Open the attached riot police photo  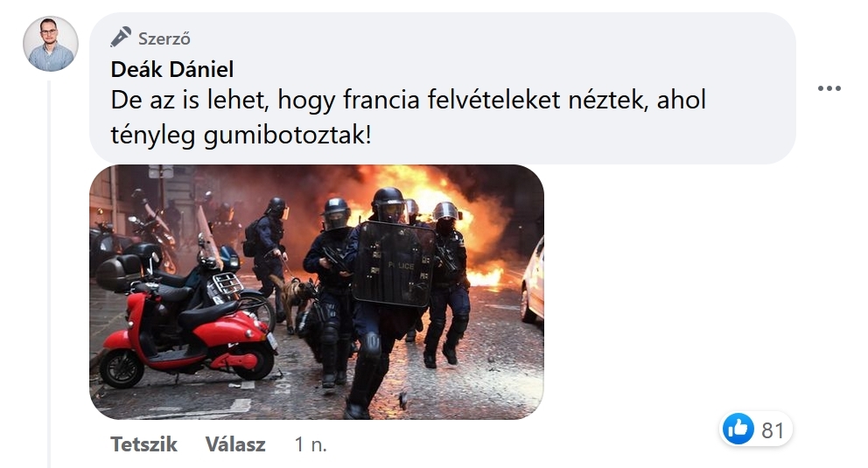(x=317, y=292)
